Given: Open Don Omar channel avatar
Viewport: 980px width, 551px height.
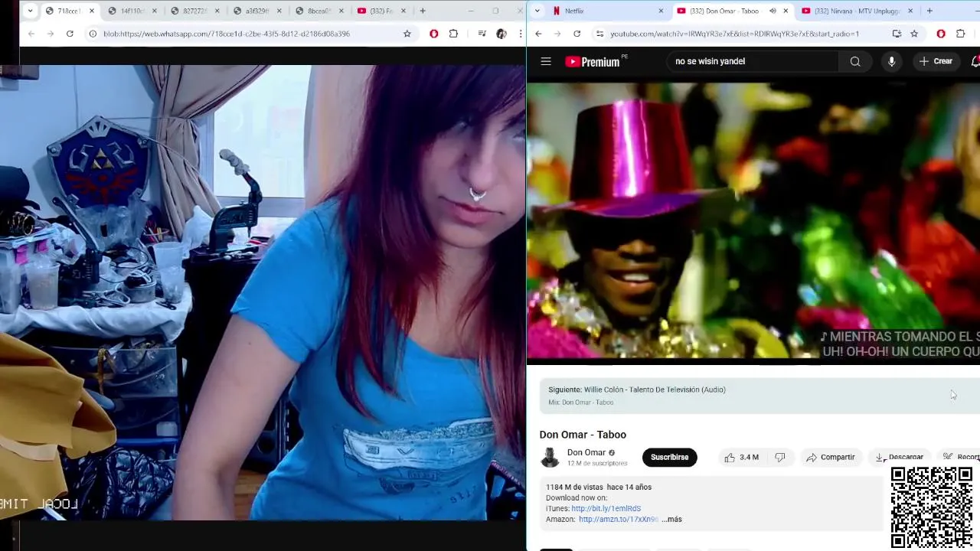Looking at the screenshot, I should tap(550, 458).
